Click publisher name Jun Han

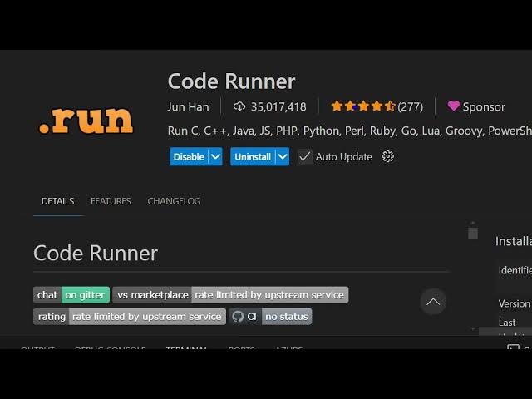point(188,106)
